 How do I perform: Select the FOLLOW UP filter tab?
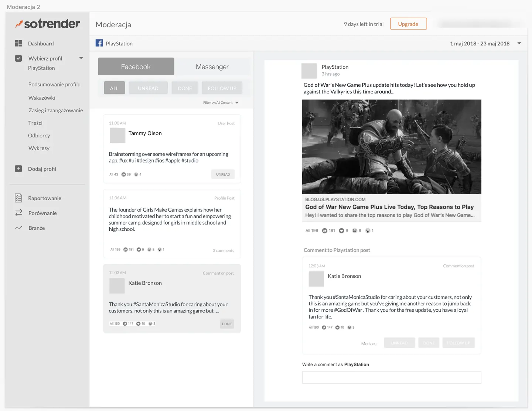222,88
